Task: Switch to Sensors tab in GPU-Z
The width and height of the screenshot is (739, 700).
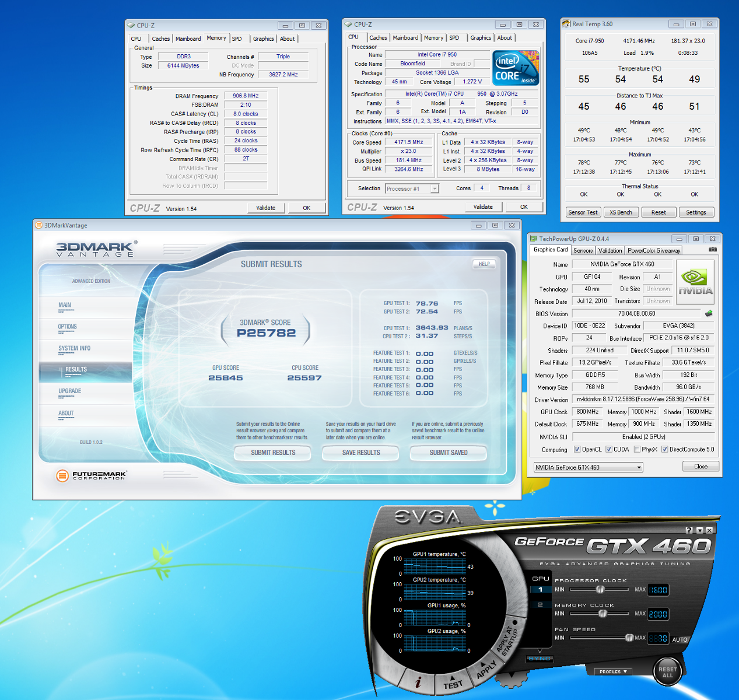Action: coord(583,250)
